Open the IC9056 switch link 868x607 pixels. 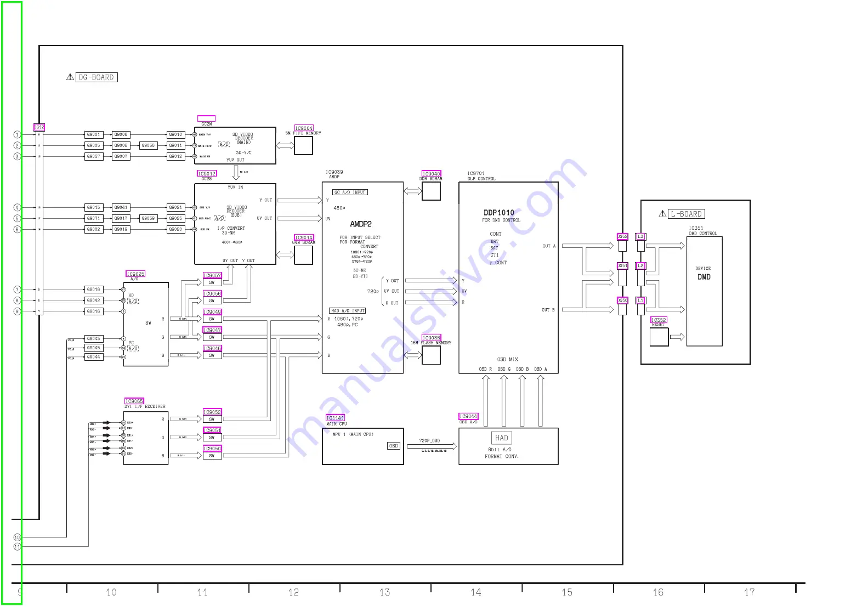(x=212, y=294)
